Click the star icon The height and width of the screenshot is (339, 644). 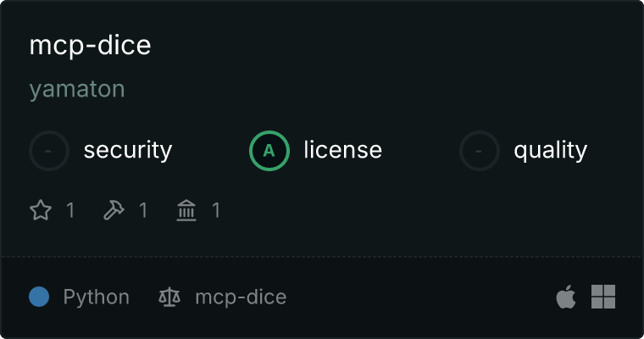coord(41,210)
